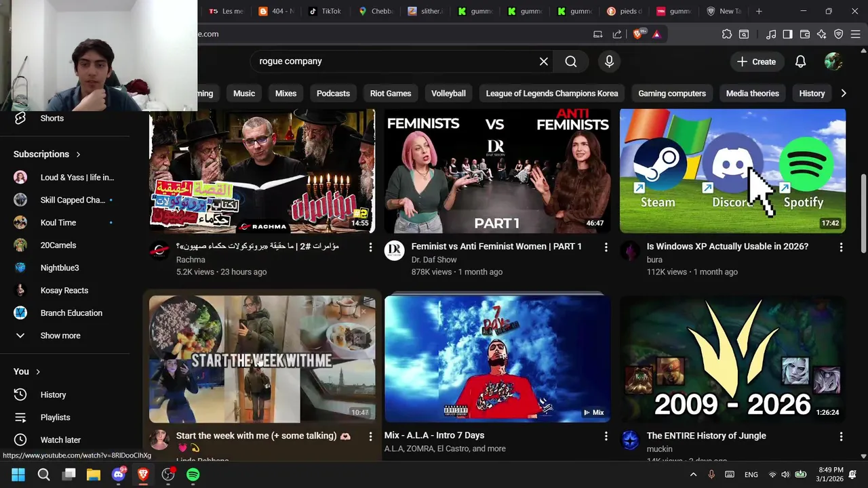868x488 pixels.
Task: Open the bura channel name link
Action: (x=654, y=260)
